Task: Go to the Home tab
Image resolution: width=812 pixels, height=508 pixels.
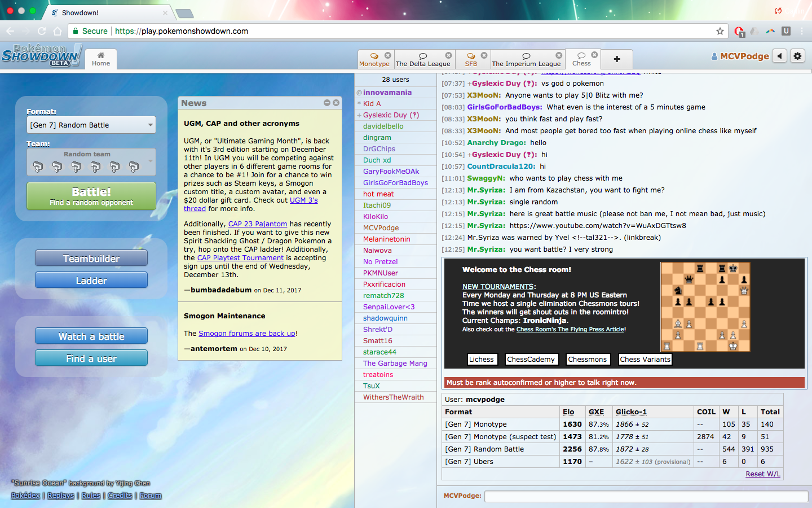Action: 101,59
